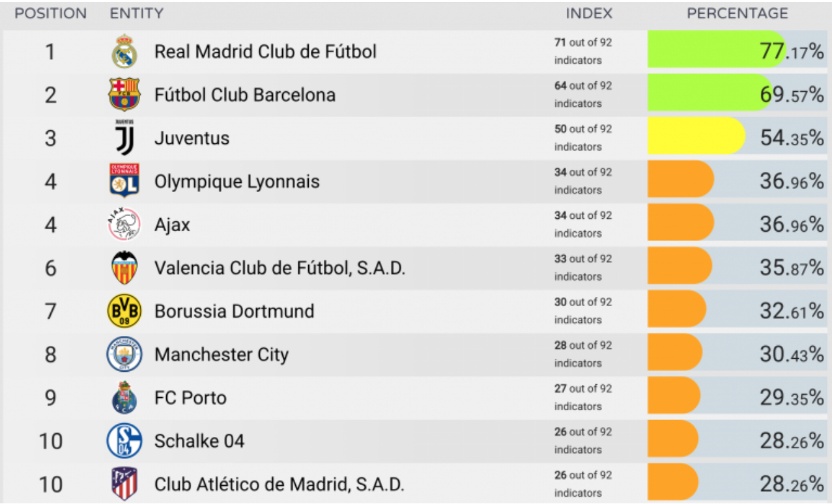This screenshot has height=504, width=832.
Task: Click Manchester City's 28 out of 92 index
Action: pos(583,354)
